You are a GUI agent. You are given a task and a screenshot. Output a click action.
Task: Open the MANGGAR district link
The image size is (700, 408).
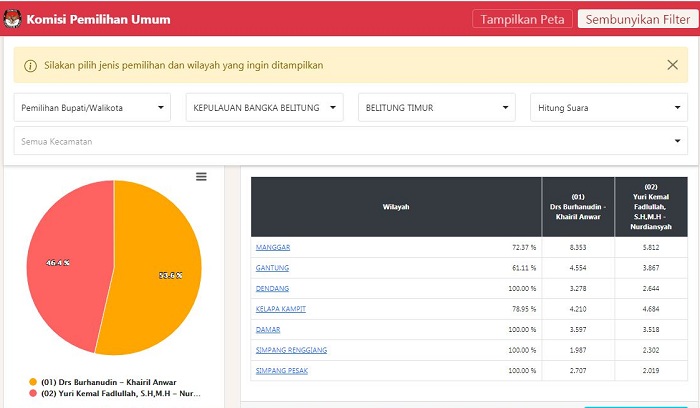coord(273,247)
